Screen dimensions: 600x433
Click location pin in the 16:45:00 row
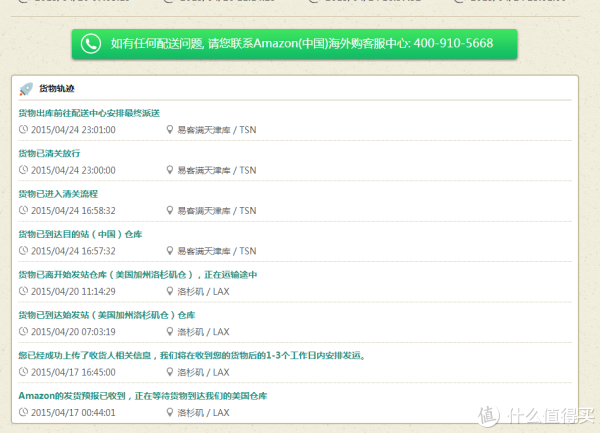(170, 372)
